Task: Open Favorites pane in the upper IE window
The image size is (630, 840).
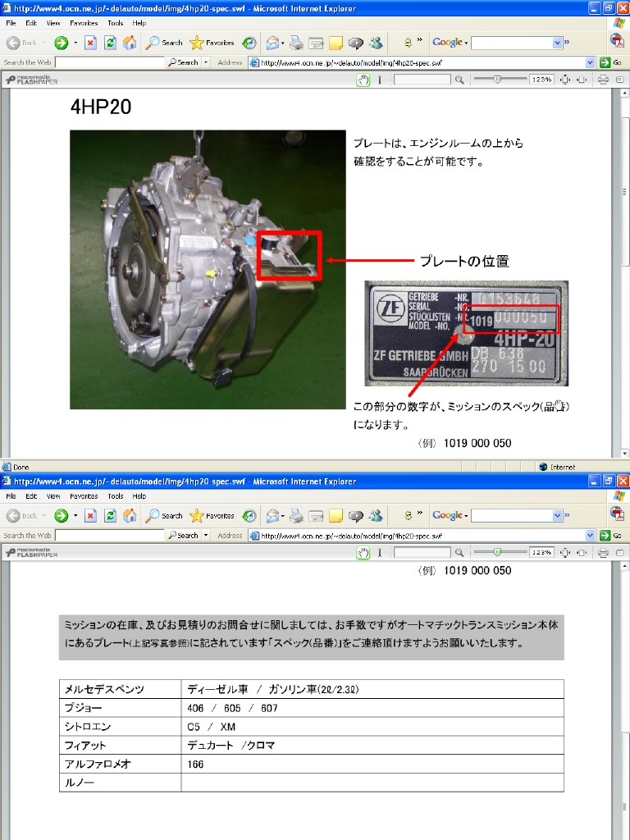Action: click(212, 43)
